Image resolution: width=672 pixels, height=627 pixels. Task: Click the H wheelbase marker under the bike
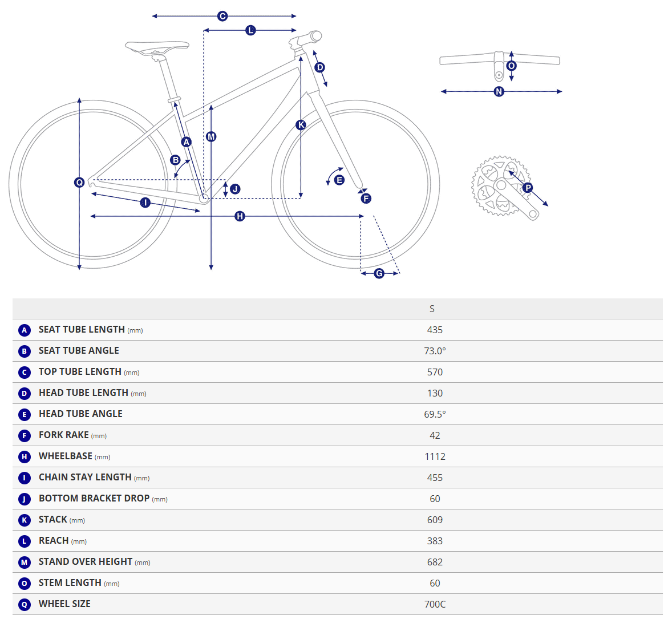click(240, 216)
